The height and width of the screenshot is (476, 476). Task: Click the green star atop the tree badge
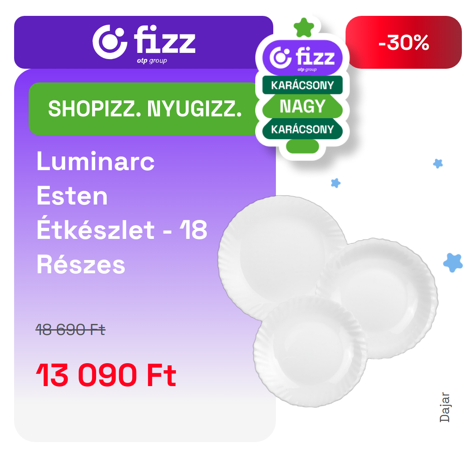point(304,28)
